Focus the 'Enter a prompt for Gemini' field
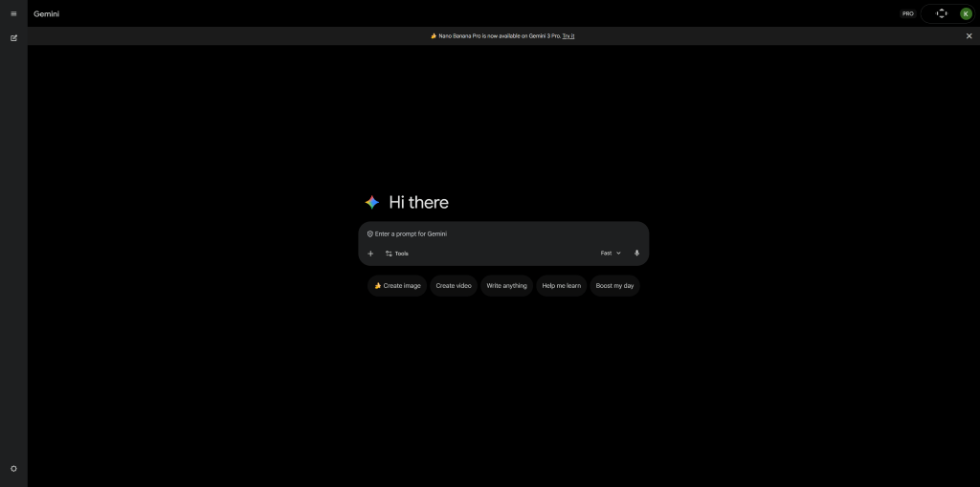This screenshot has height=487, width=980. (503, 233)
